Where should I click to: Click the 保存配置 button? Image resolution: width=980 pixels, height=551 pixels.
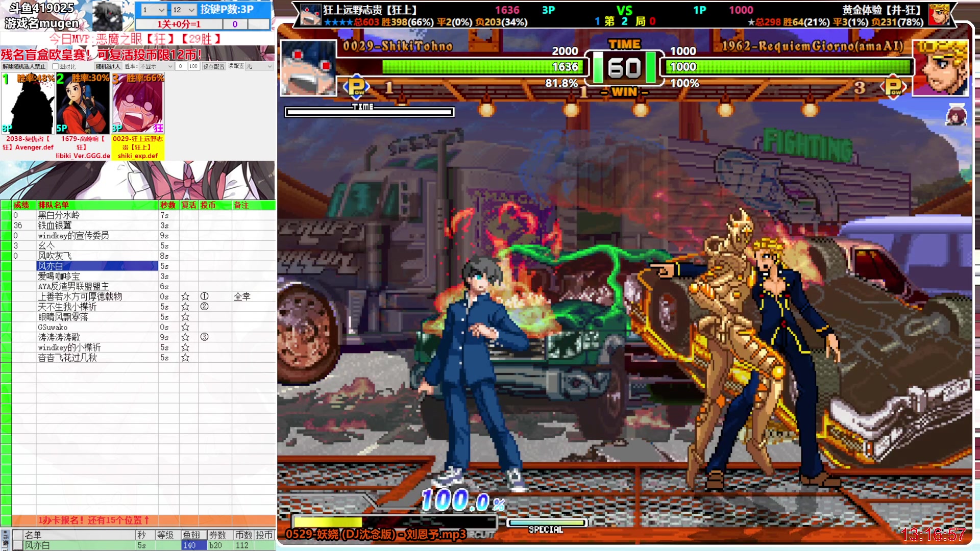click(x=213, y=66)
